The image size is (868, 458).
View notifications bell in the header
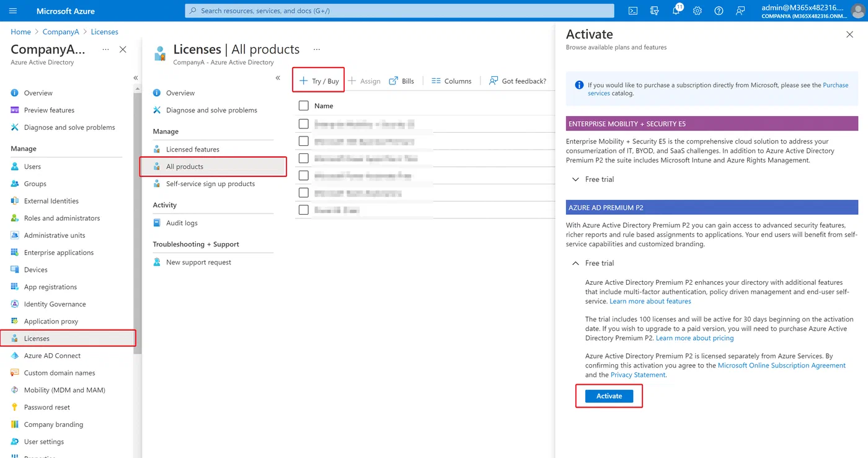676,11
